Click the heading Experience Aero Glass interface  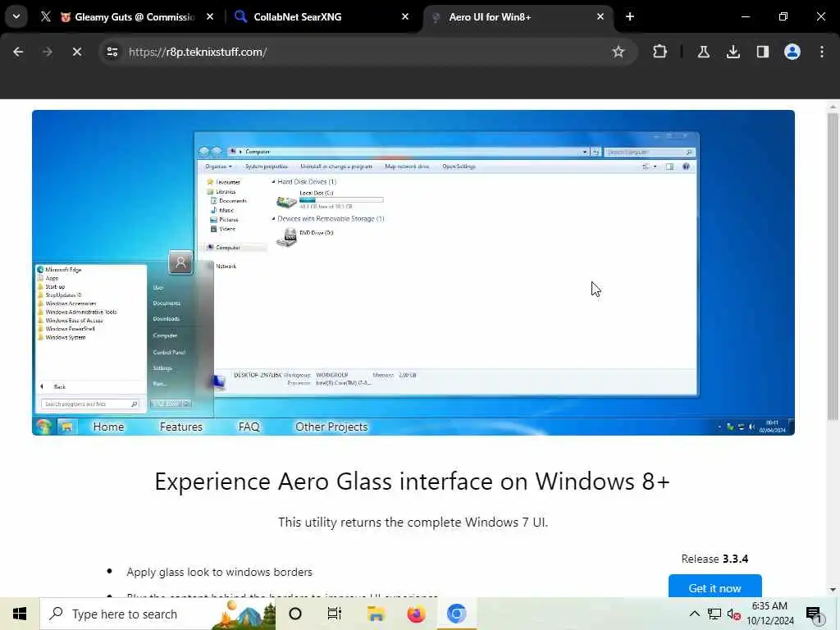pos(413,482)
